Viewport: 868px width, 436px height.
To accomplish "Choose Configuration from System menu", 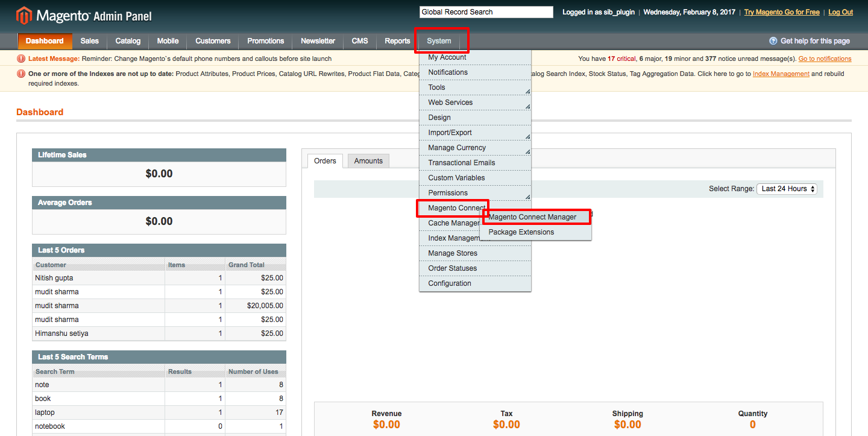I will (475, 283).
